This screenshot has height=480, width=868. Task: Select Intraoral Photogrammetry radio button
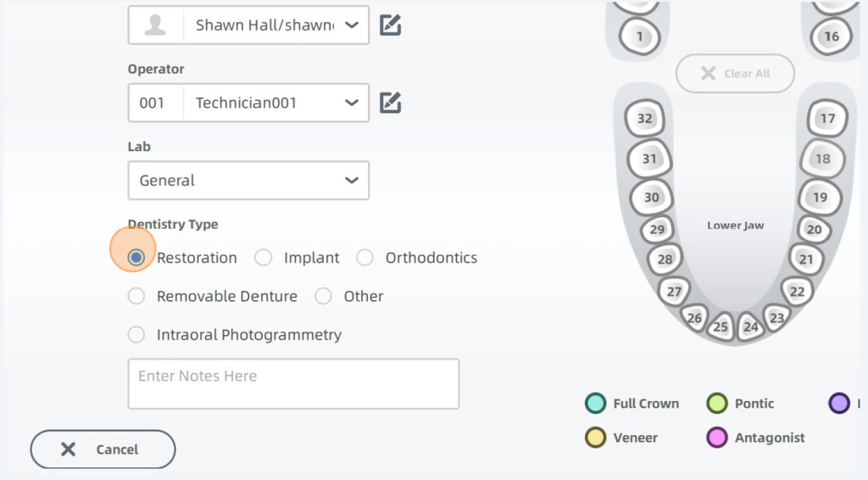point(136,335)
